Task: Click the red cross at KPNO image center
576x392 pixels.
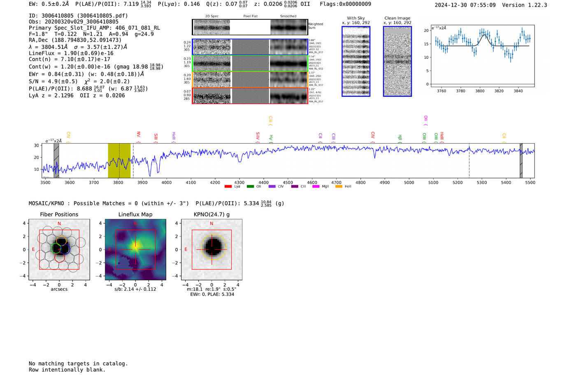Action: [211, 249]
